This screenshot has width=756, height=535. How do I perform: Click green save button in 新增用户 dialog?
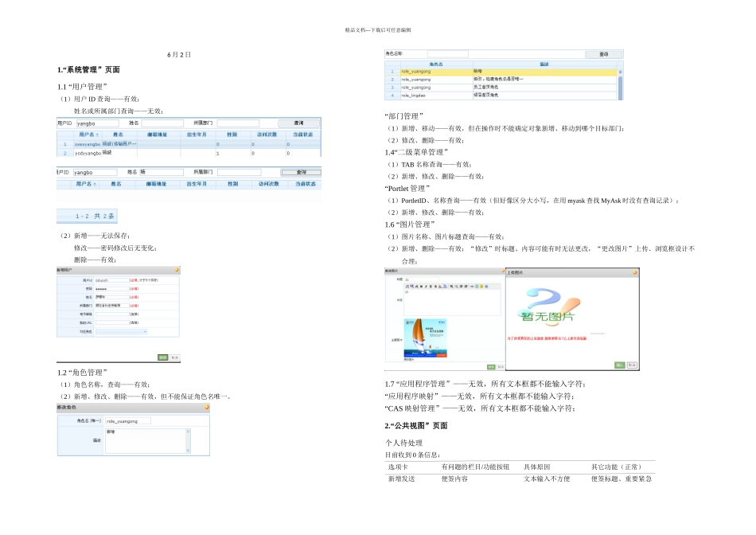click(x=163, y=357)
